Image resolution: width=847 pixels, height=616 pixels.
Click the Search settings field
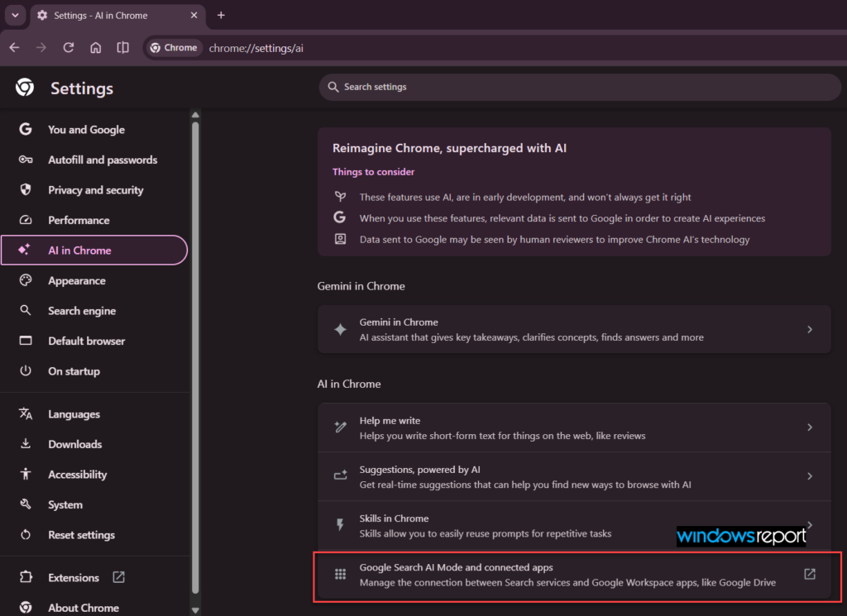(x=580, y=87)
